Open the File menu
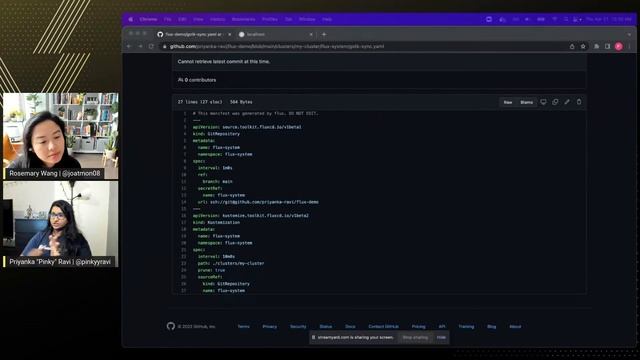This screenshot has width=640, height=360. click(168, 19)
